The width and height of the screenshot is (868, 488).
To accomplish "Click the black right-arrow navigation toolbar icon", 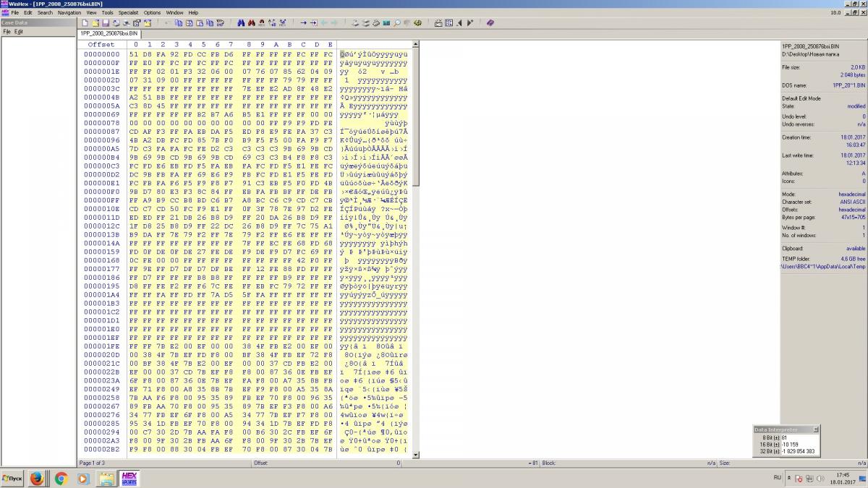I will pyautogui.click(x=470, y=23).
